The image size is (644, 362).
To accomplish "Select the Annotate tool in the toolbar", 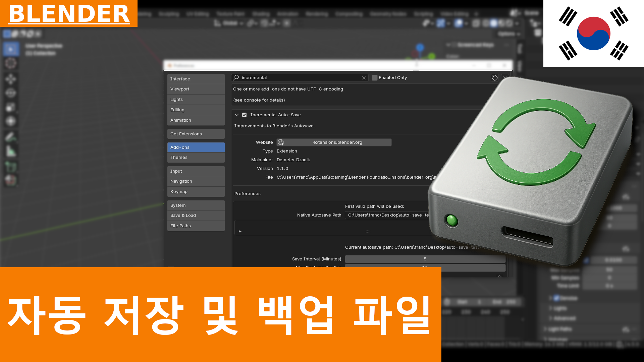I will point(11,137).
